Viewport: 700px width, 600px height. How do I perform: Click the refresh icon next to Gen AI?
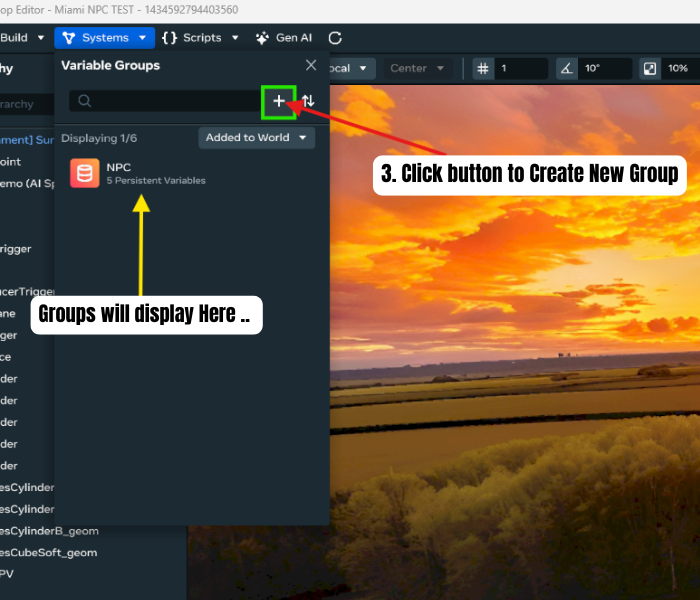click(335, 38)
